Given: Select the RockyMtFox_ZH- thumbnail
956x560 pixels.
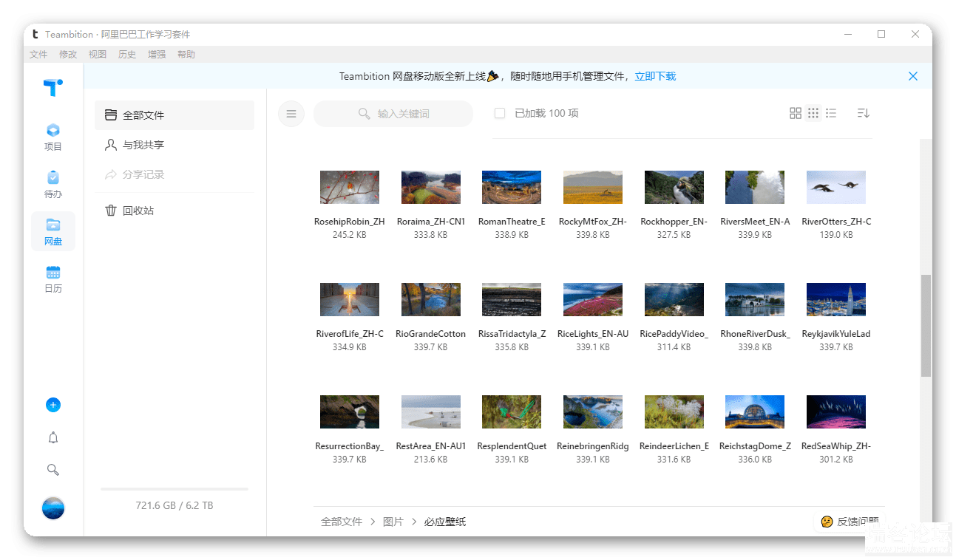Looking at the screenshot, I should tap(593, 187).
